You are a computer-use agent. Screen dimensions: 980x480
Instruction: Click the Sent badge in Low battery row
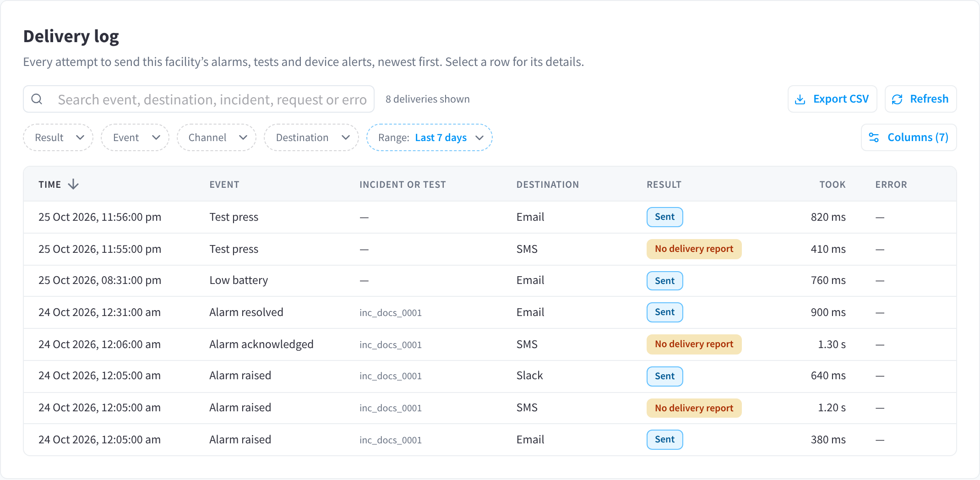[664, 281]
